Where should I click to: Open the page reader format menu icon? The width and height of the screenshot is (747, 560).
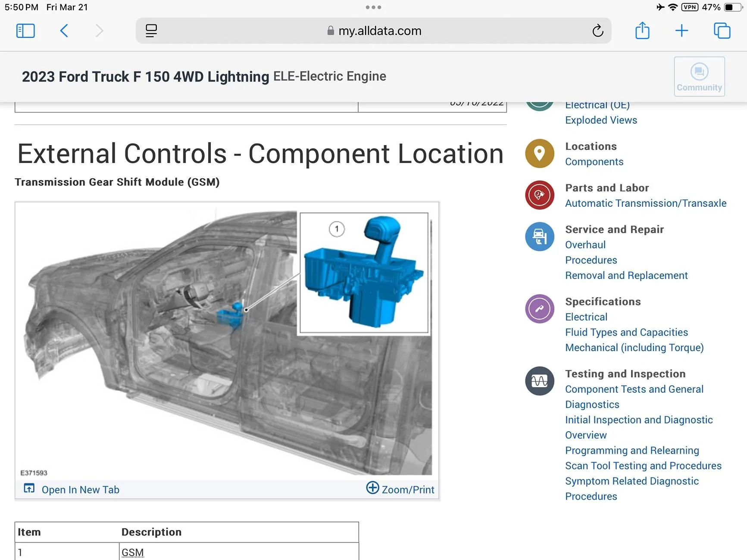151,31
